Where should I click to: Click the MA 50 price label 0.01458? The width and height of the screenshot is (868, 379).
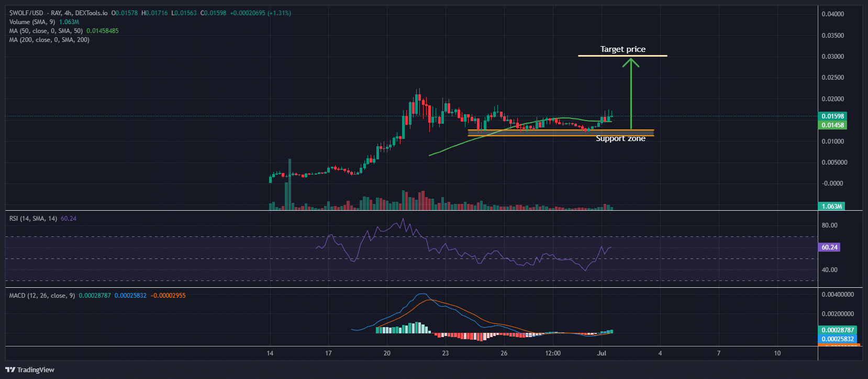[x=832, y=125]
